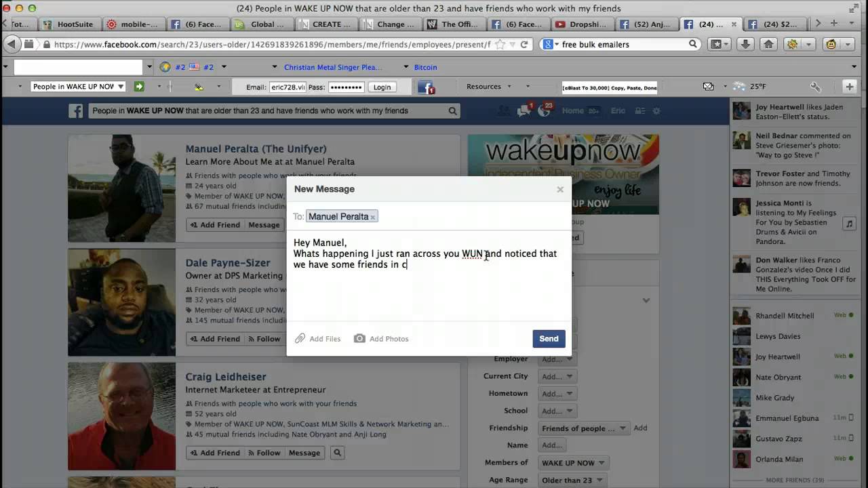The height and width of the screenshot is (488, 868).
Task: Click the search magnifier in the browser search bar
Action: click(x=692, y=44)
